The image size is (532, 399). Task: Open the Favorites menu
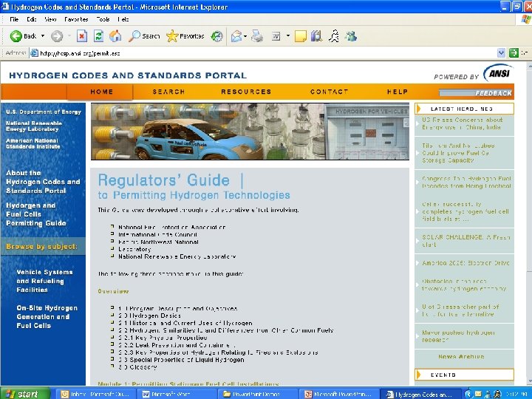[76, 19]
